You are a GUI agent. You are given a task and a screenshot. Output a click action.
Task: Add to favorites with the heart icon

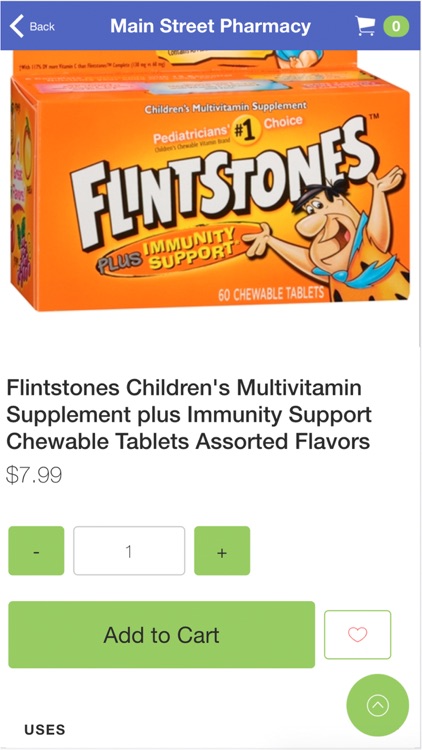click(x=357, y=635)
